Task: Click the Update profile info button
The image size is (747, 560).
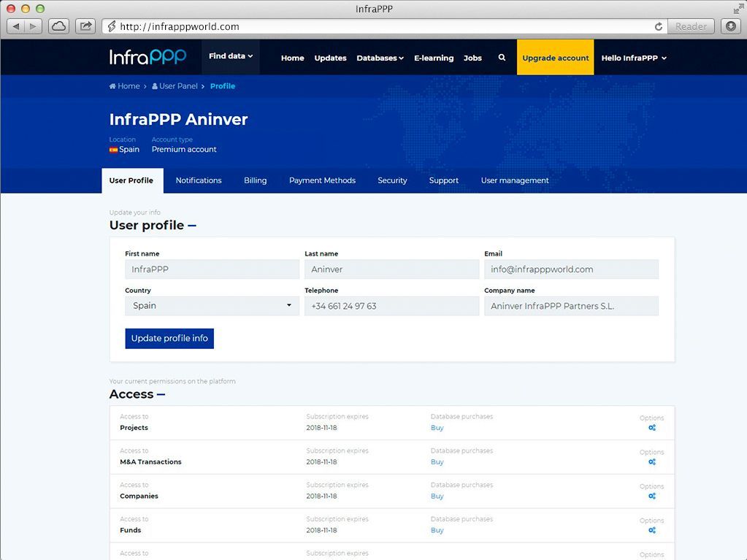Action: click(x=169, y=339)
